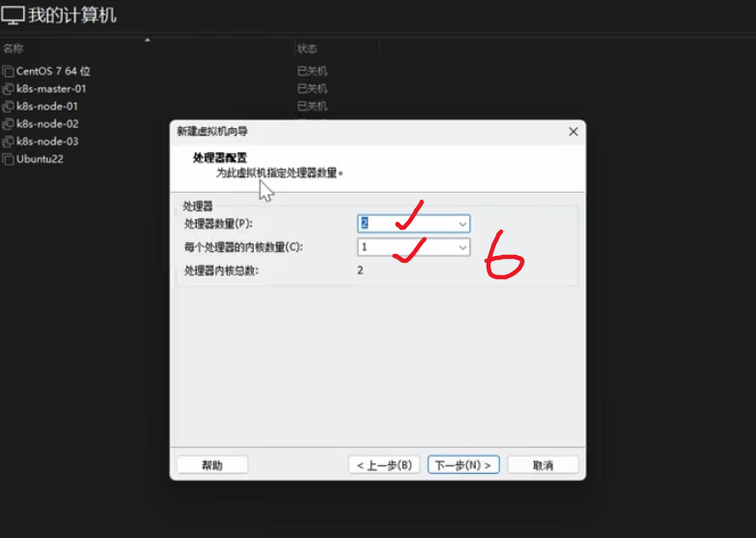The image size is (756, 538).
Task: Click 已关机 status of k8s-master-01
Action: tap(312, 89)
